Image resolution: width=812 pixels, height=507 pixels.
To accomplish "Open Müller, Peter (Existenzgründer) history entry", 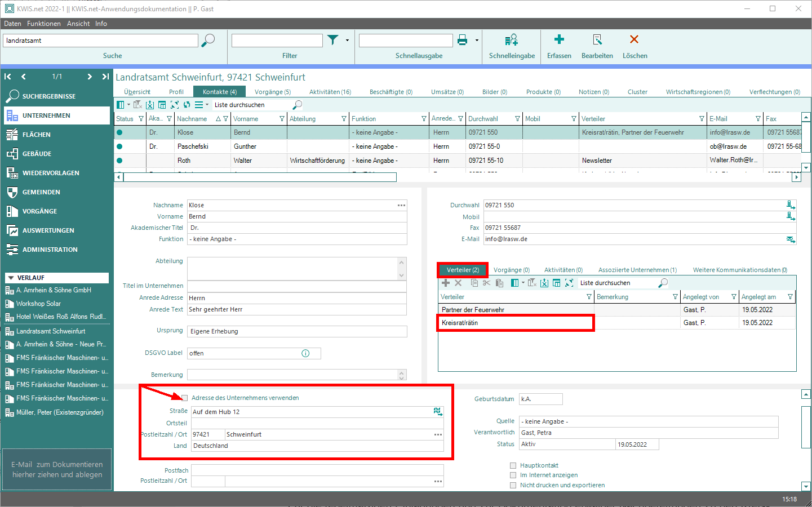I will pos(60,412).
